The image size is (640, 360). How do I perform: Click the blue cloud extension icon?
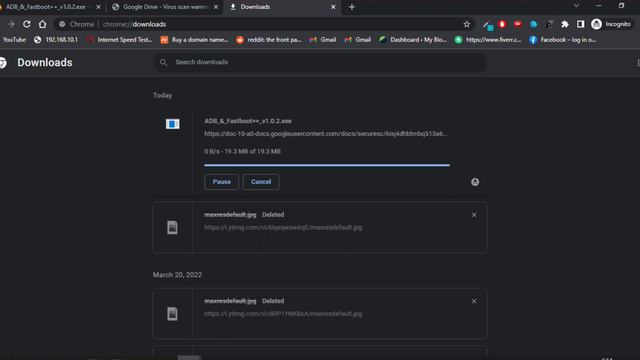[533, 24]
